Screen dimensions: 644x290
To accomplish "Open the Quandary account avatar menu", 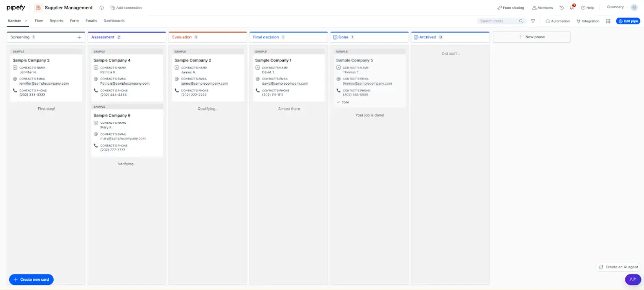I will click(634, 7).
